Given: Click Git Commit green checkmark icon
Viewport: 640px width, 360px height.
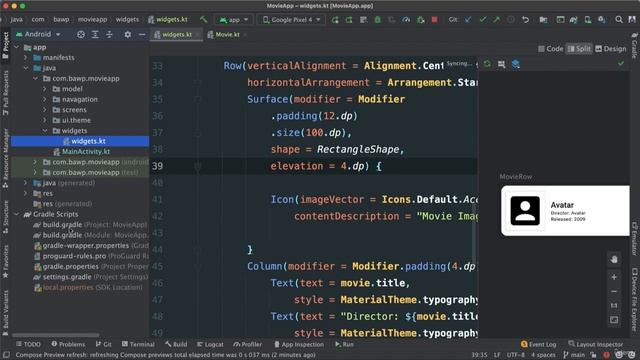Looking at the screenshot, I should point(482,20).
